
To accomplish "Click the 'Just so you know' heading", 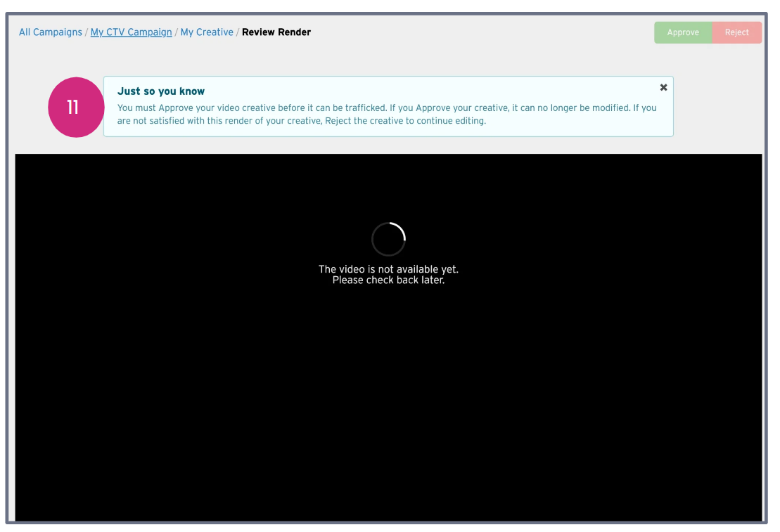I will click(161, 91).
